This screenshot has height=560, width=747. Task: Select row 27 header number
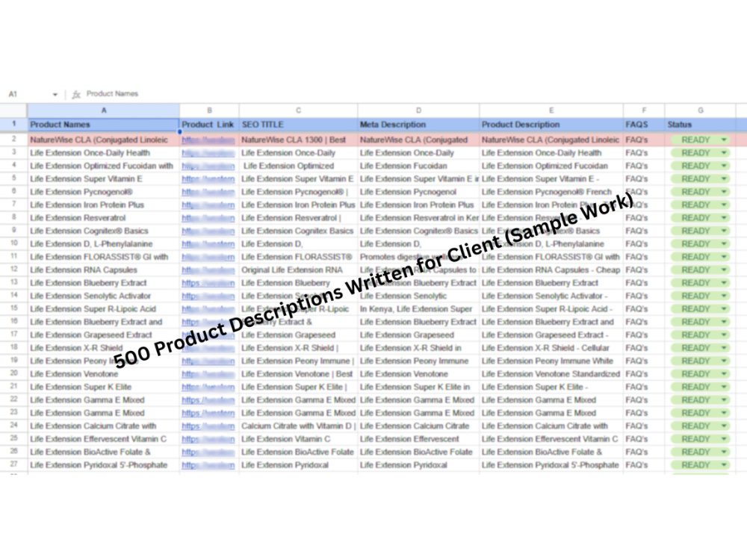coord(13,464)
